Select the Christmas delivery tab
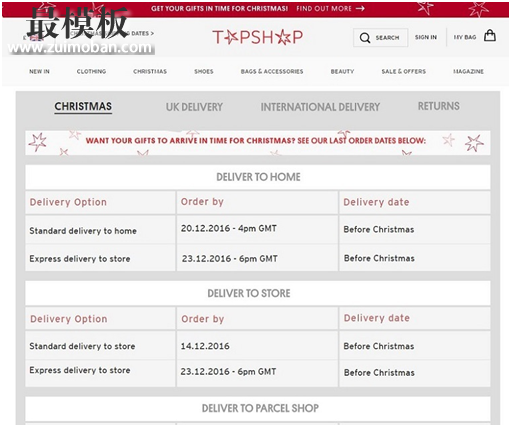Viewport: 511px width, 427px height. 83,106
